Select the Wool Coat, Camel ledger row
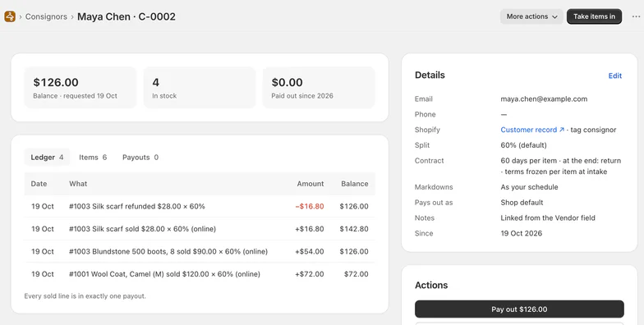This screenshot has height=325, width=644. coord(200,274)
